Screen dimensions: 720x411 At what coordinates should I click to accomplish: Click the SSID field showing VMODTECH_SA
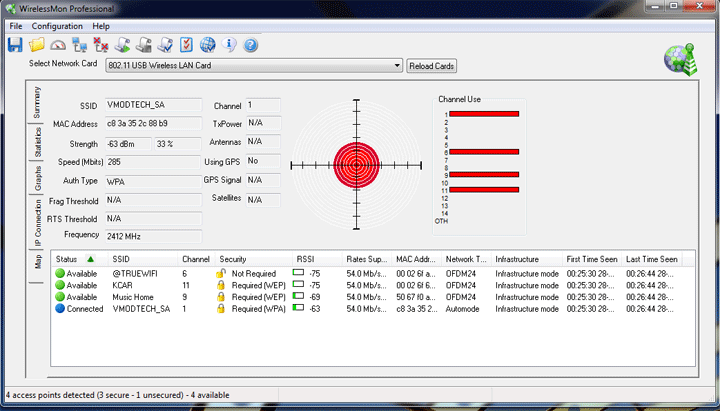click(x=153, y=105)
